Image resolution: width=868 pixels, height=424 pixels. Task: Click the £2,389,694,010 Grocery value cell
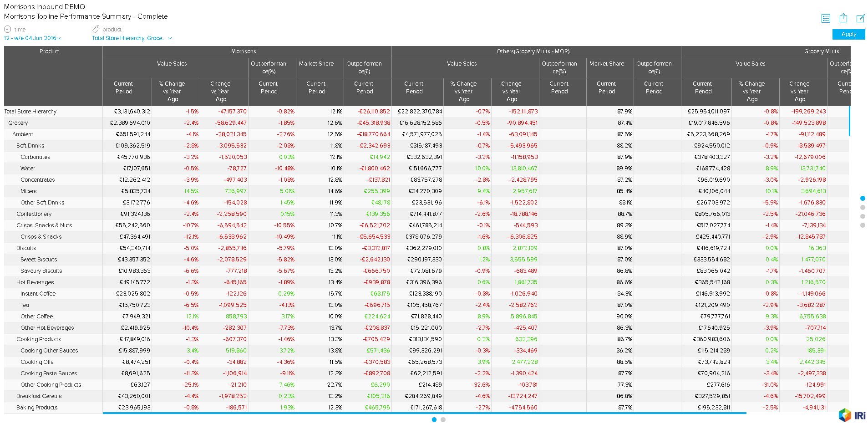pyautogui.click(x=127, y=123)
